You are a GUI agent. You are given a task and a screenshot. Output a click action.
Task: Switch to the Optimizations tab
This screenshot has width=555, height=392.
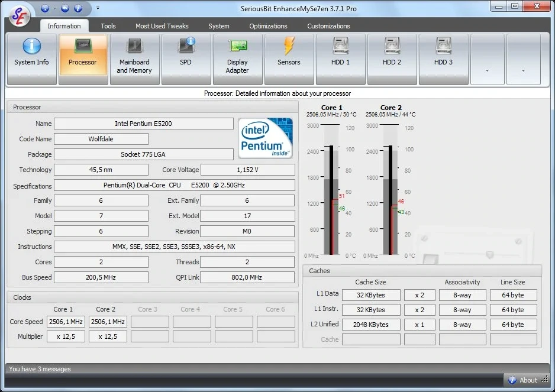click(268, 26)
